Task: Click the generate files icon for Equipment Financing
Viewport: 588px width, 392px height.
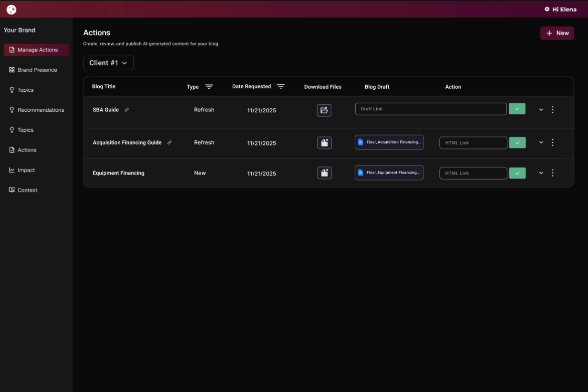Action: click(x=324, y=173)
